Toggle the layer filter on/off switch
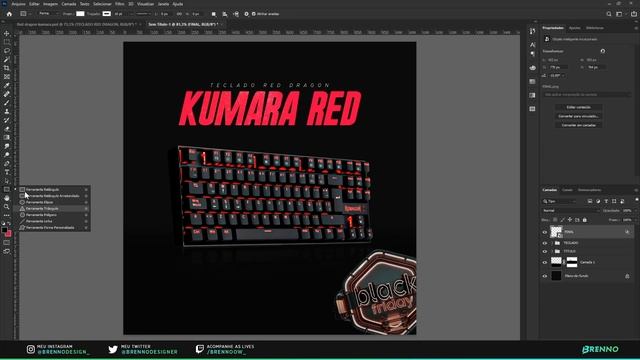 tap(636, 200)
